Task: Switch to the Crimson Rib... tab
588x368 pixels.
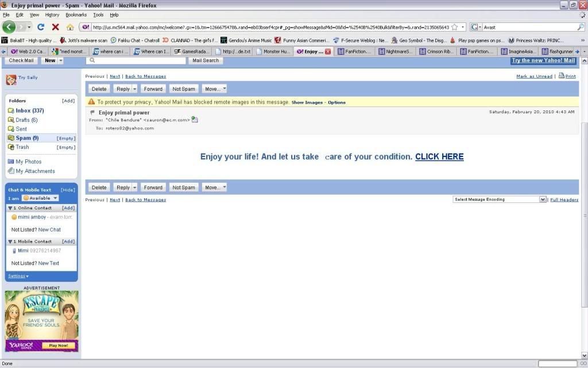Action: [437, 51]
